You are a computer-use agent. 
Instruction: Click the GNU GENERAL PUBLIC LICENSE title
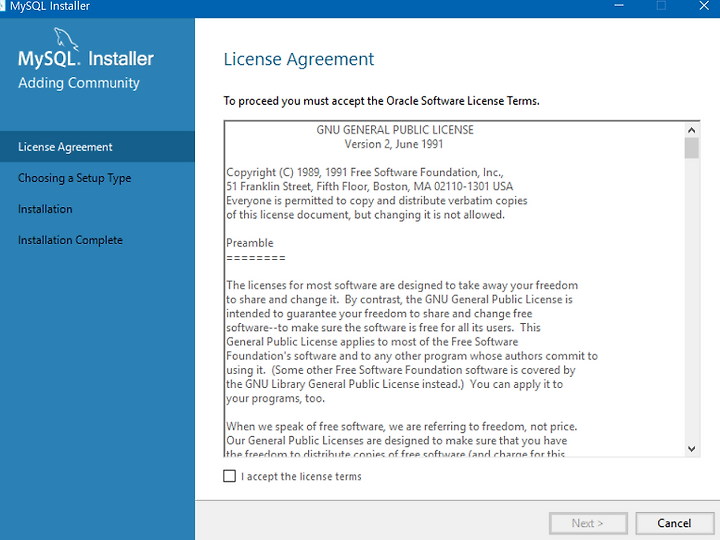coord(395,130)
